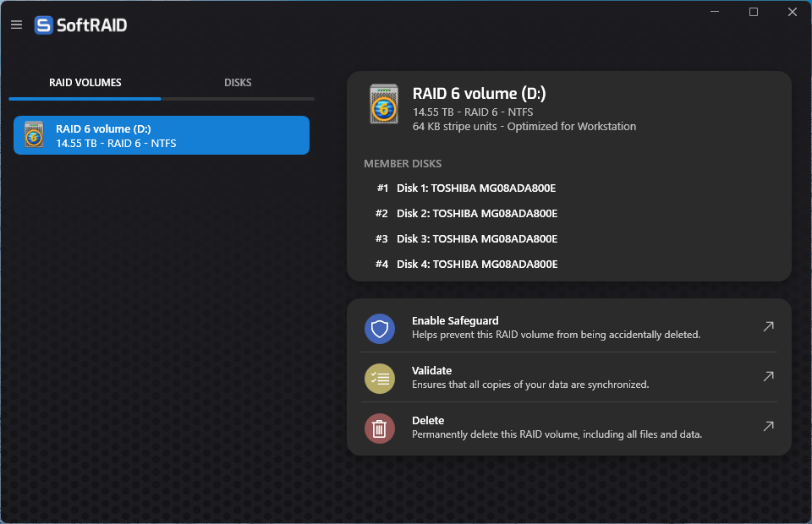The width and height of the screenshot is (812, 524).
Task: Click the large RAID 6 volume icon in details
Action: (384, 104)
